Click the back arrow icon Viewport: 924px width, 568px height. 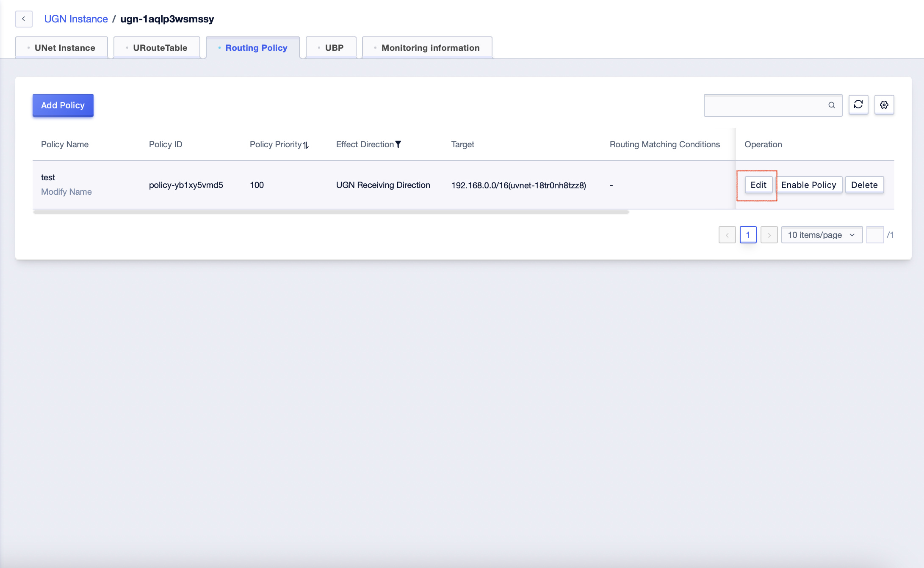click(x=24, y=19)
